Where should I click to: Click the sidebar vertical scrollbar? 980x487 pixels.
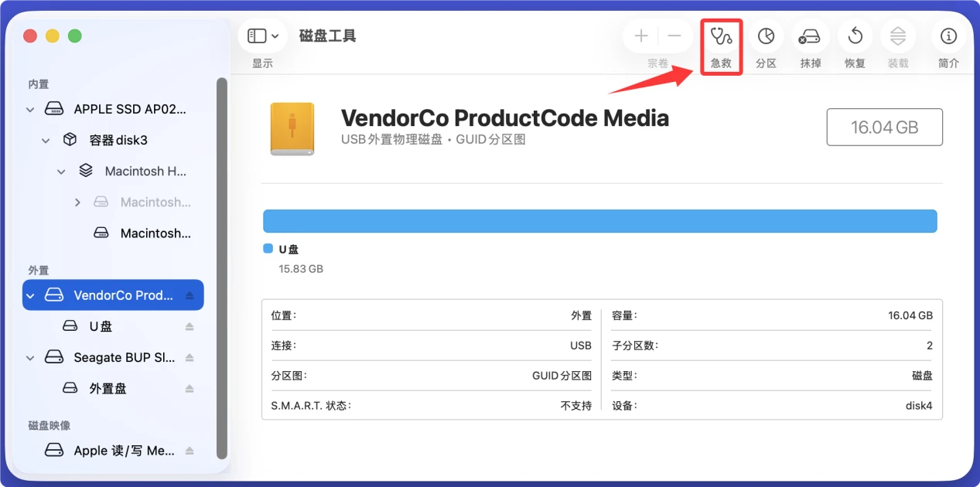coord(222,268)
